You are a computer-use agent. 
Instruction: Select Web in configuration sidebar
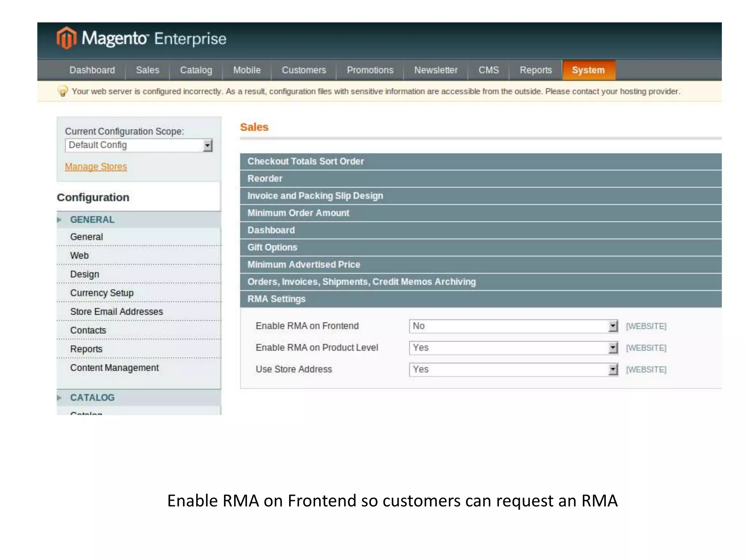(x=139, y=256)
